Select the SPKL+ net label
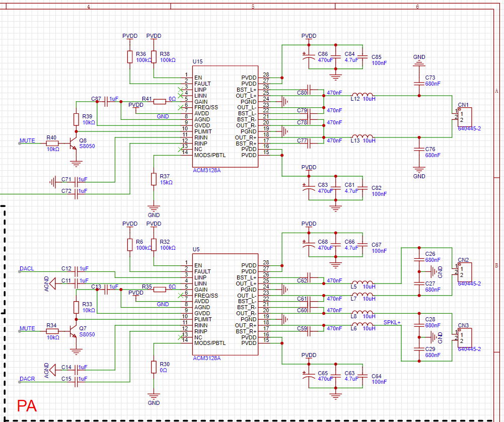Viewport: 504px width, 422px height. click(392, 322)
